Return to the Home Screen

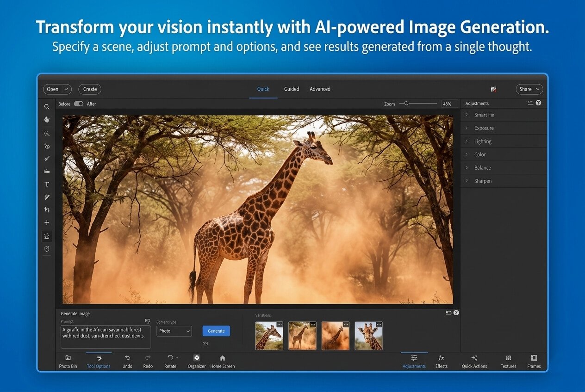(x=222, y=361)
